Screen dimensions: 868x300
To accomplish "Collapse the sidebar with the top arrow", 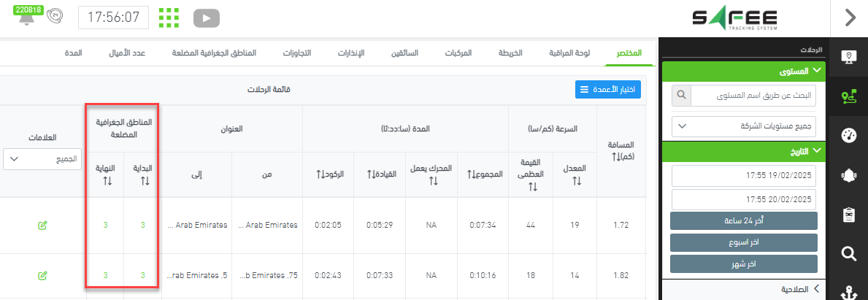I will tap(850, 18).
